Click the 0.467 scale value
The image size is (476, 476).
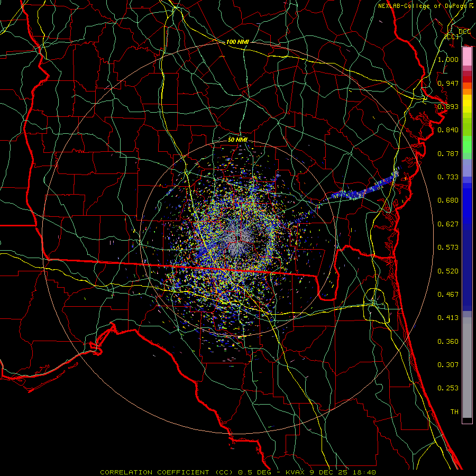448,295
